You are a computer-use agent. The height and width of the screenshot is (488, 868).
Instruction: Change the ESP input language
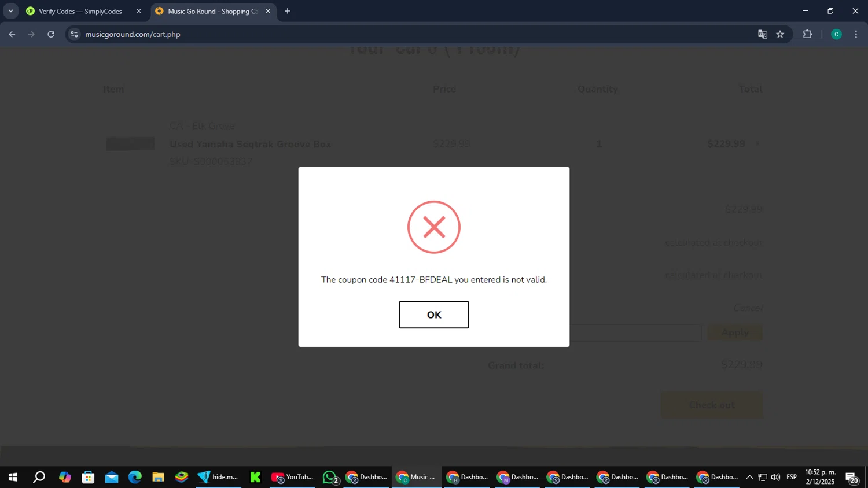coord(792,477)
